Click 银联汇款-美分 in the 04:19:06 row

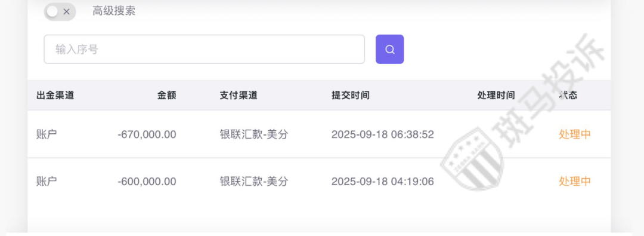(x=253, y=182)
